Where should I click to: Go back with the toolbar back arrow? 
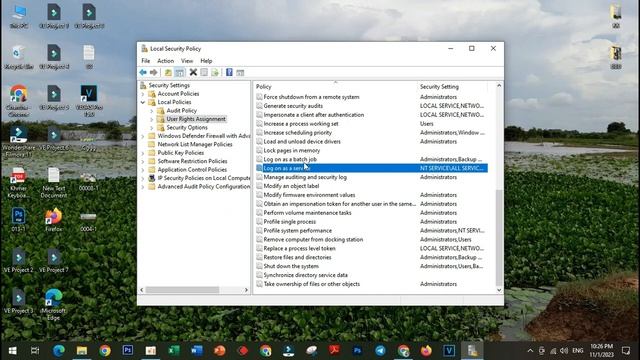click(143, 72)
